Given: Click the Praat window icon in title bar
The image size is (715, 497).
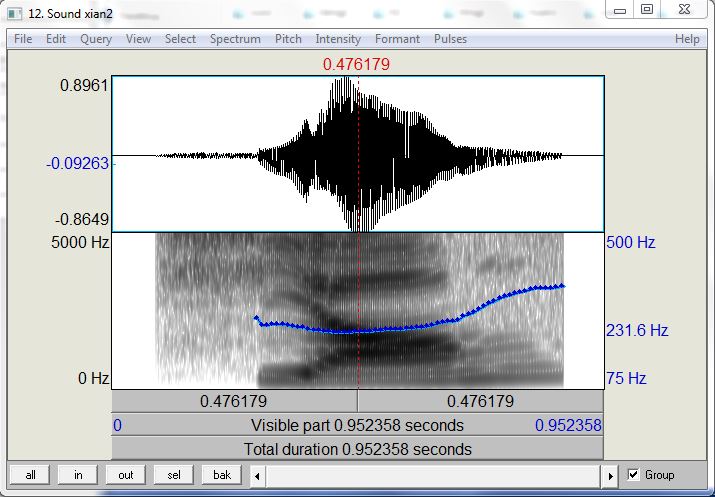Looking at the screenshot, I should pos(15,14).
